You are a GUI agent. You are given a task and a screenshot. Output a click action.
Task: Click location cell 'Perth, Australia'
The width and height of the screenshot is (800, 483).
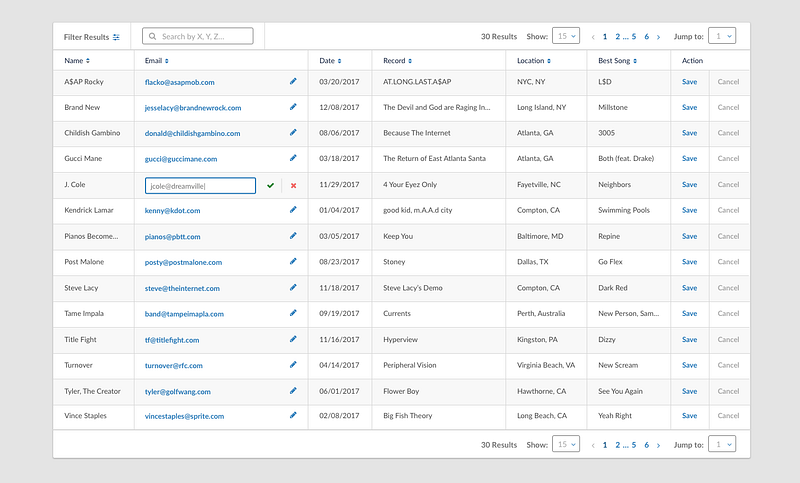pos(541,313)
